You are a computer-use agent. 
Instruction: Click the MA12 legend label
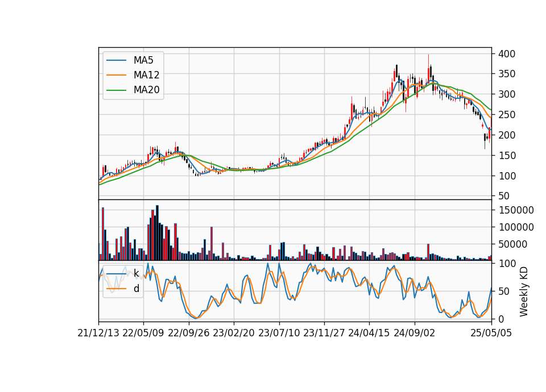[146, 75]
